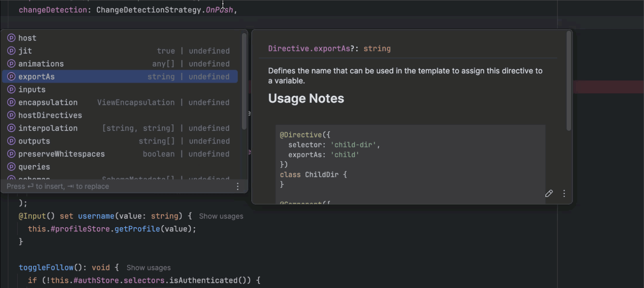
Task: Select the interpolation completion item
Action: (x=48, y=128)
